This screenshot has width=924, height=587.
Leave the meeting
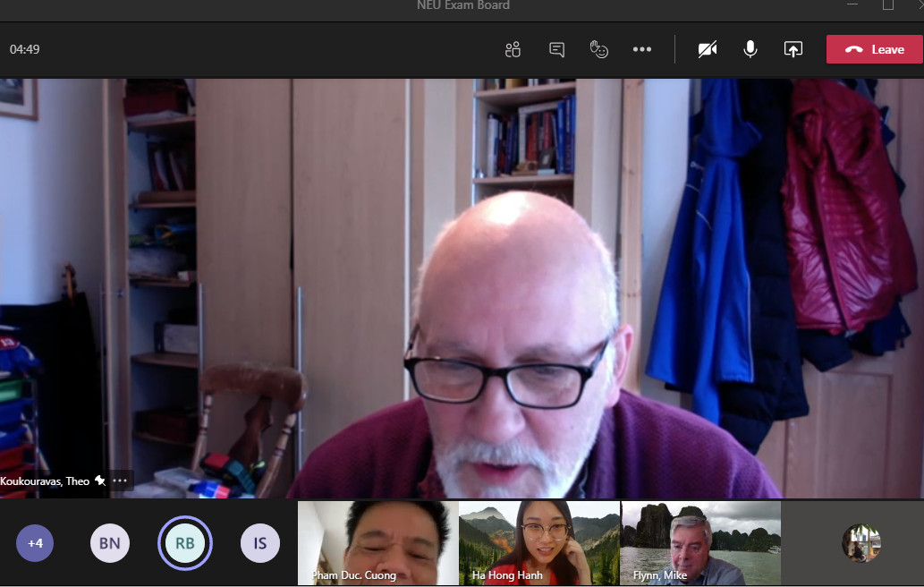pos(874,49)
